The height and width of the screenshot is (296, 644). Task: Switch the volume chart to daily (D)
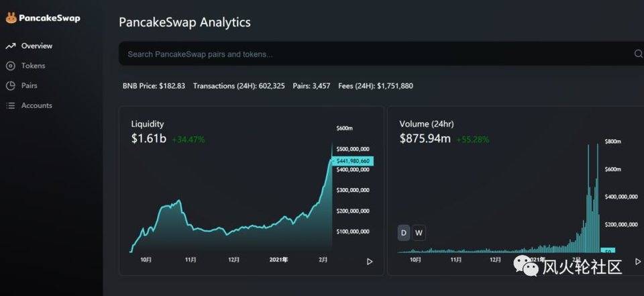click(x=404, y=233)
